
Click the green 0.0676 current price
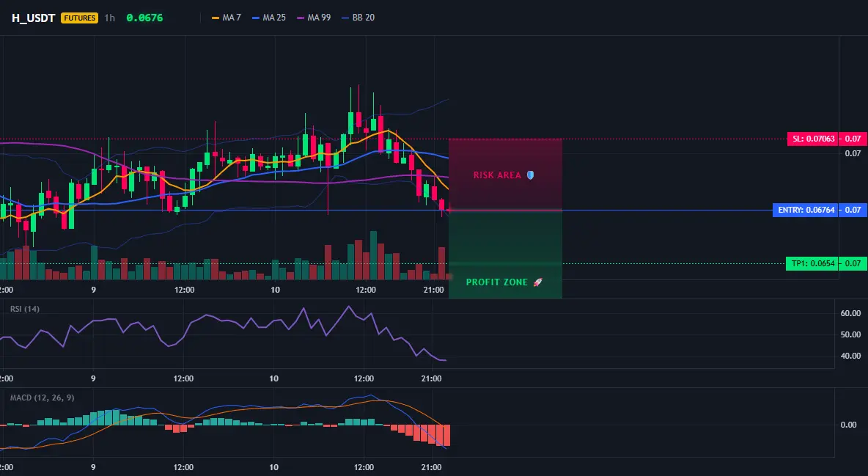click(144, 18)
